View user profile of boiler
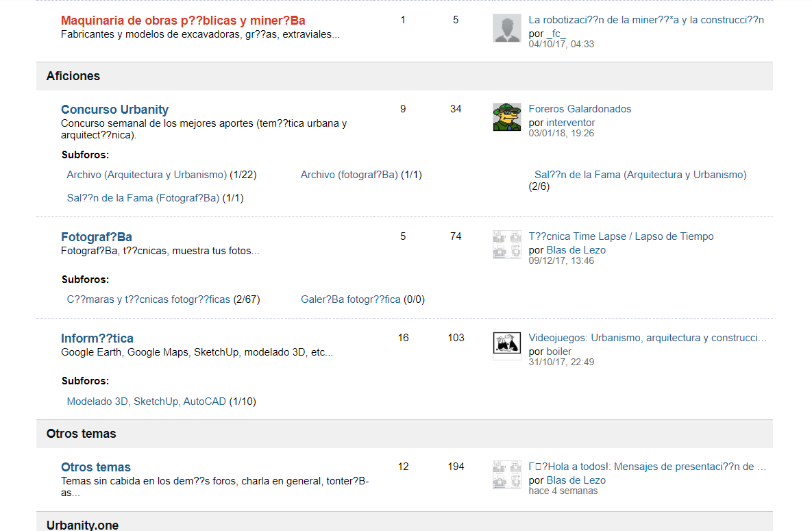 pyautogui.click(x=558, y=351)
